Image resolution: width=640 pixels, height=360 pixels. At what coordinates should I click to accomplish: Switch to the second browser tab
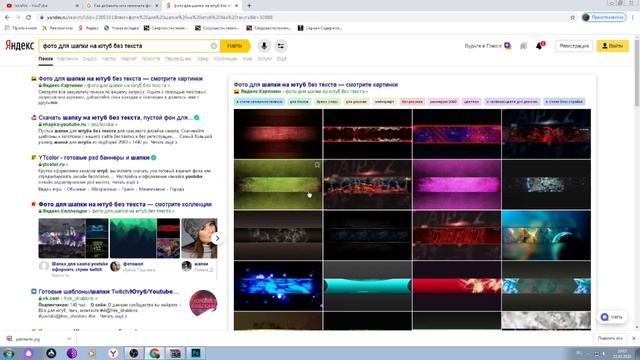point(121,6)
